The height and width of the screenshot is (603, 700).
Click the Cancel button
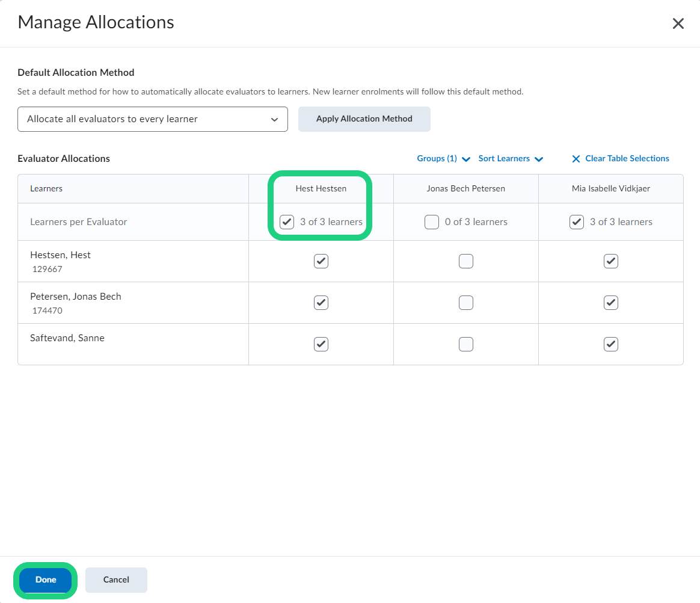[x=115, y=580]
